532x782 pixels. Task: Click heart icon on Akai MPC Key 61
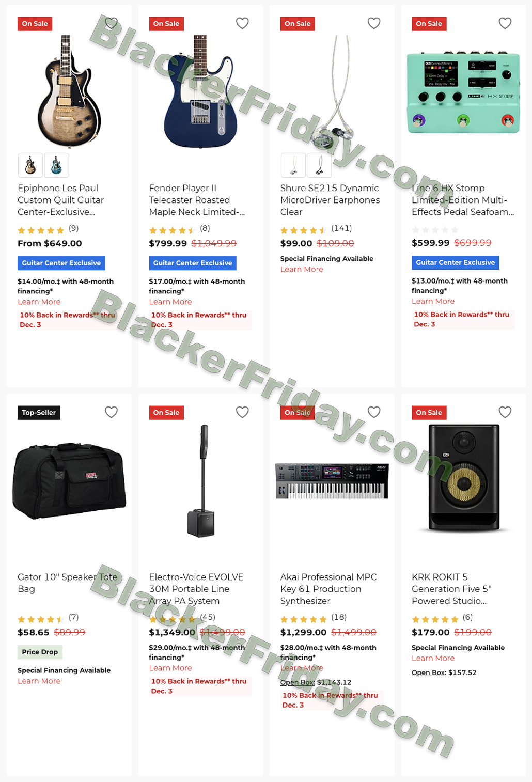[x=374, y=412]
